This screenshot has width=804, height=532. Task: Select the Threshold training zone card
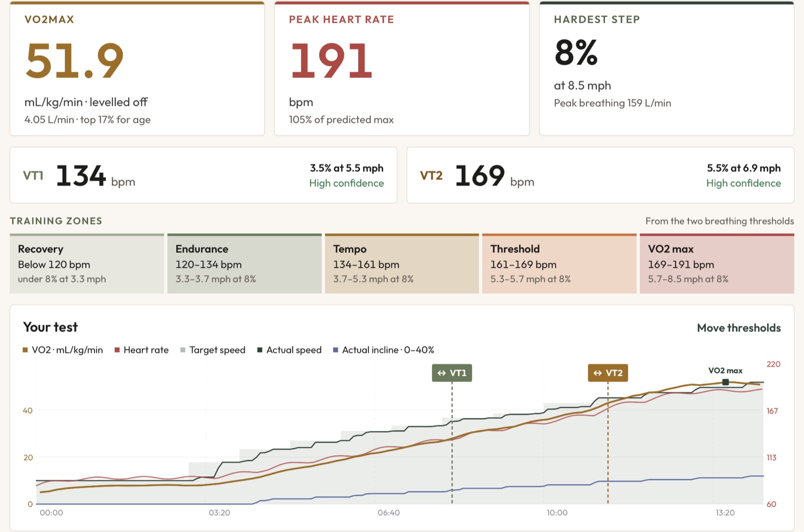click(x=559, y=263)
